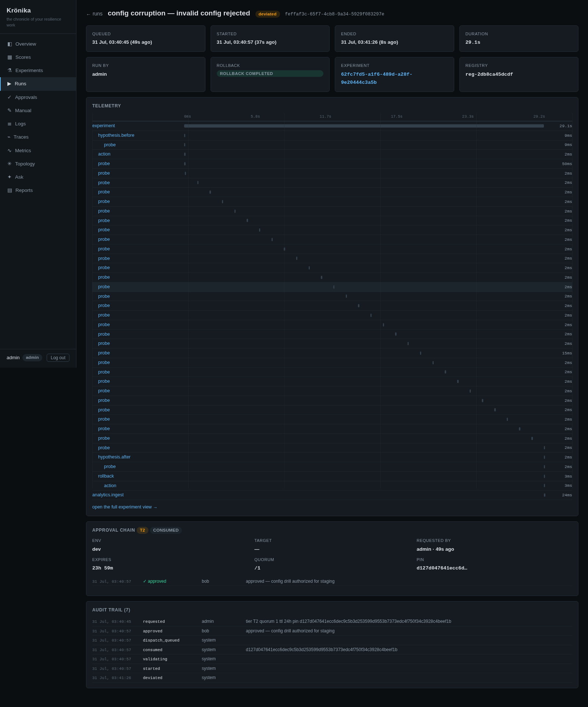588x707 pixels.
Task: Click the Ask sparkle icon
Action: (x=10, y=177)
